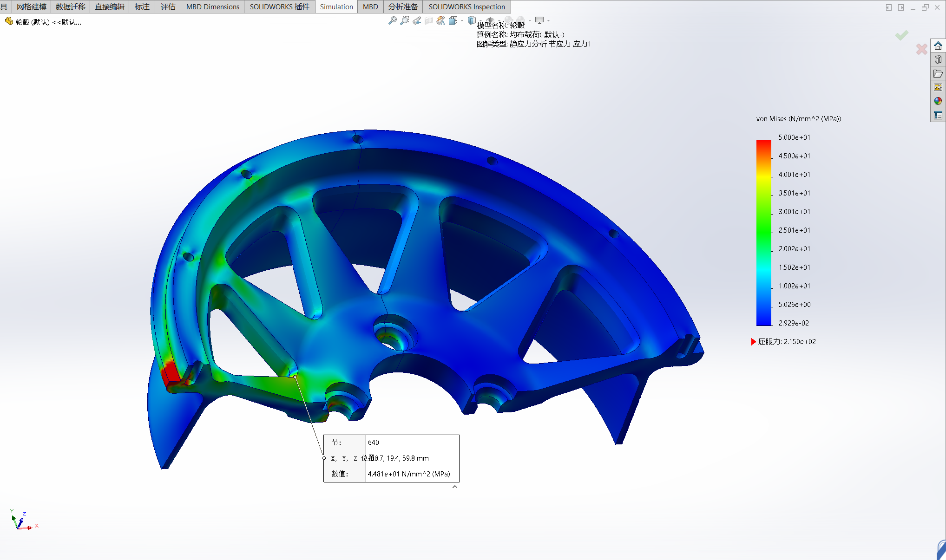Collapse the probe callout using its caret

click(x=455, y=487)
